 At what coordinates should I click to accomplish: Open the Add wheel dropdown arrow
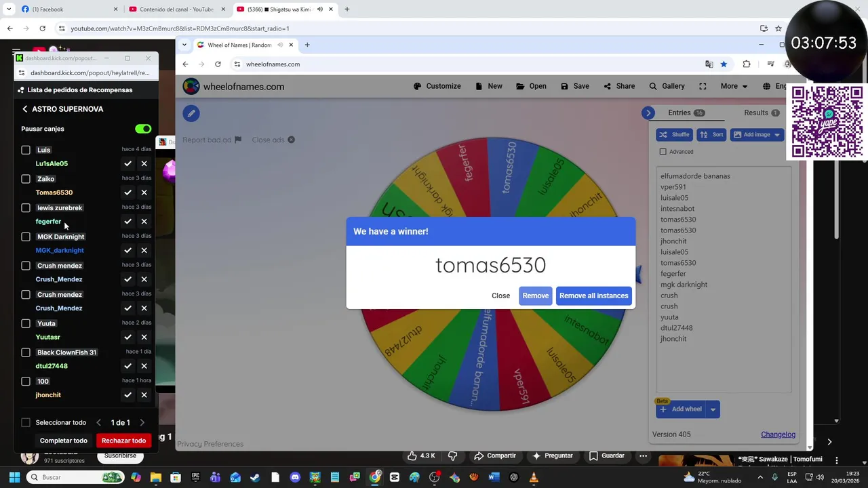point(713,409)
